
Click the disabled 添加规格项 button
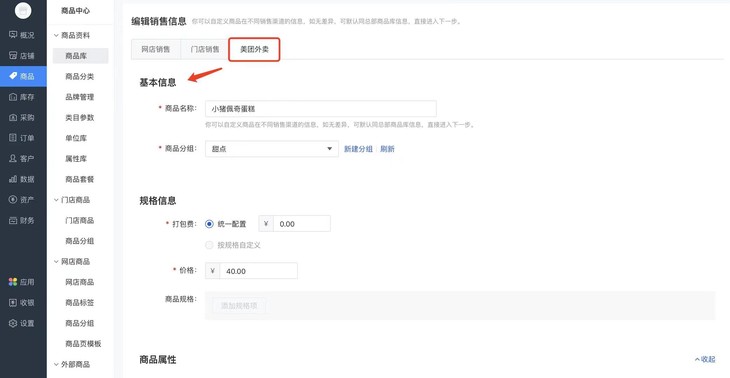point(239,306)
